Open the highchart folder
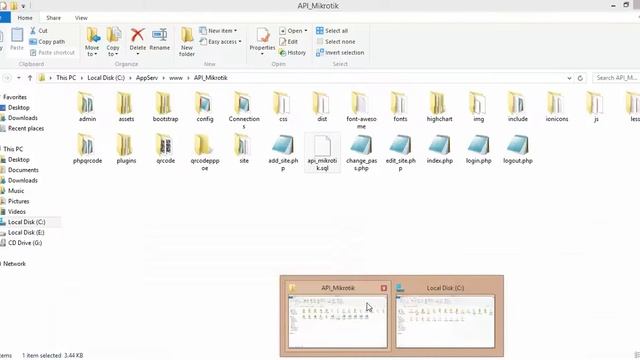640x360 pixels. [x=439, y=107]
